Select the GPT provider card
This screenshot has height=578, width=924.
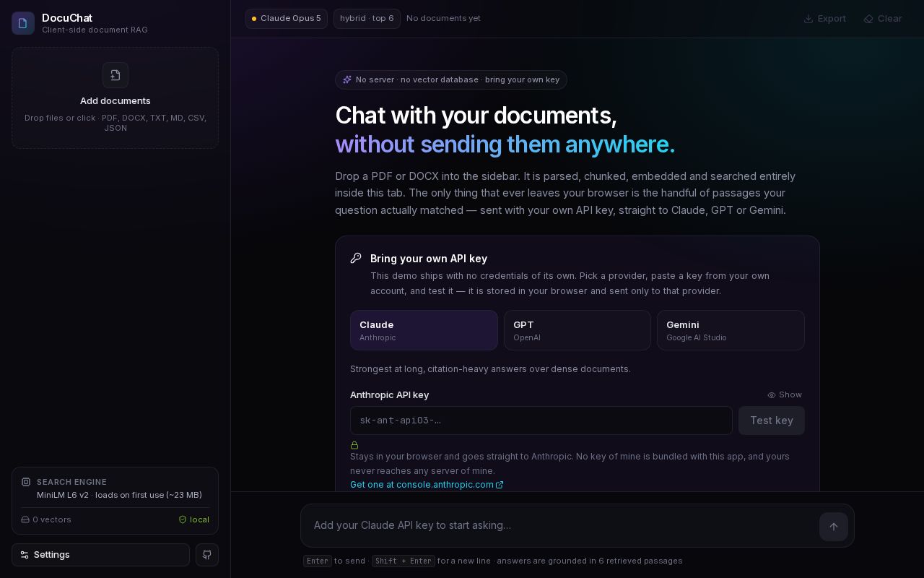577,330
